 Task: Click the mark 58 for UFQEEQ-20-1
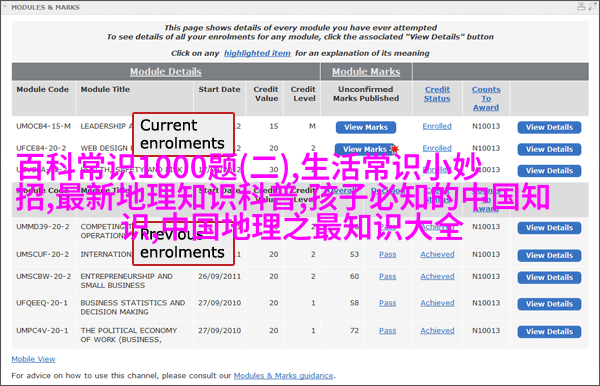point(354,303)
